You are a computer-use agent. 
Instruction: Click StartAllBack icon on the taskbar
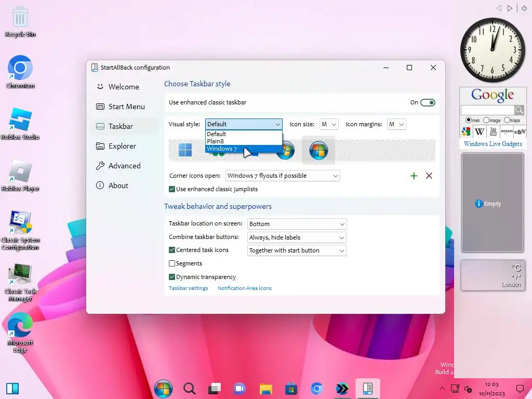(x=368, y=389)
